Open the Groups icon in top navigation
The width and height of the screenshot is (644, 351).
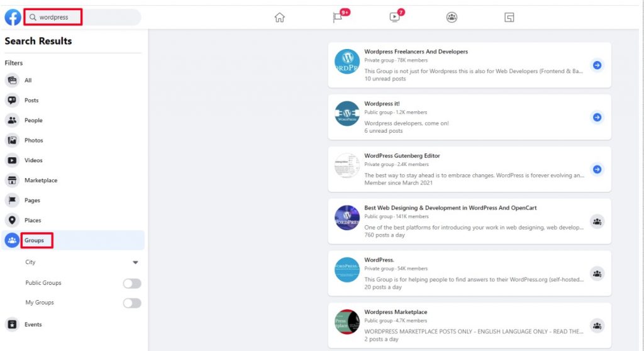(x=452, y=18)
